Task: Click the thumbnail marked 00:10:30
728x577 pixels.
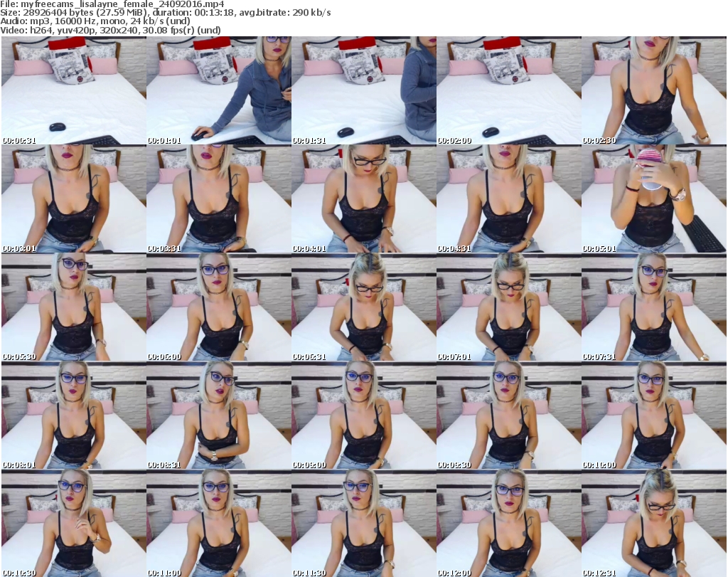Action: click(x=73, y=524)
